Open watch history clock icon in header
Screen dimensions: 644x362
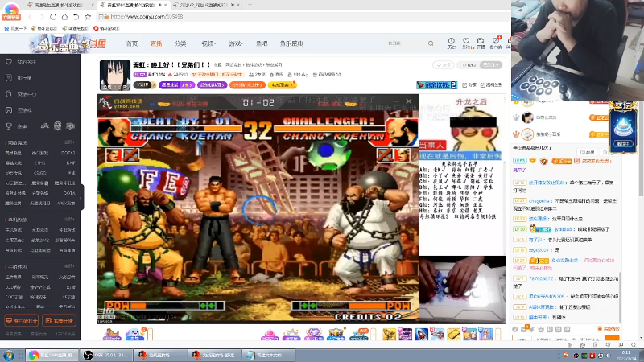451,43
